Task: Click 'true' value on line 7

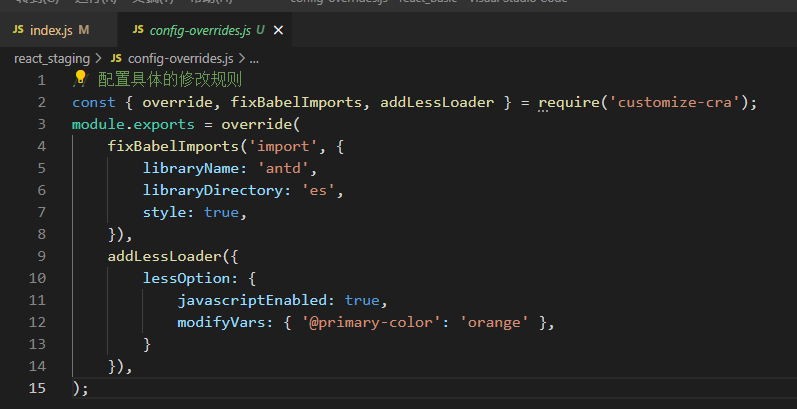Action: [221, 212]
